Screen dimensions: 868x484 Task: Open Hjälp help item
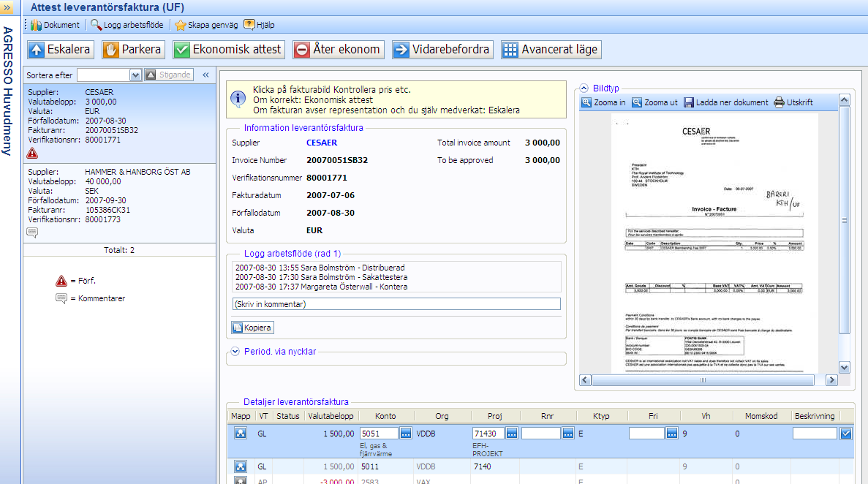click(x=260, y=25)
